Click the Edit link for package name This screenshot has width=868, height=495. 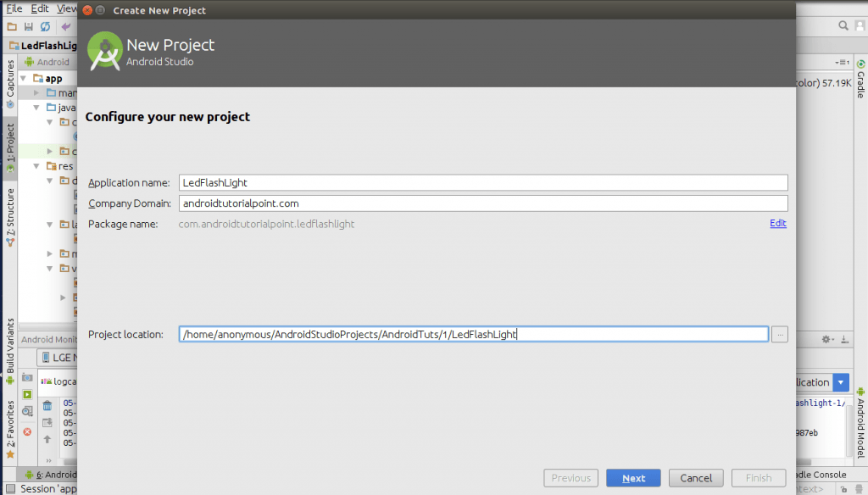click(778, 223)
